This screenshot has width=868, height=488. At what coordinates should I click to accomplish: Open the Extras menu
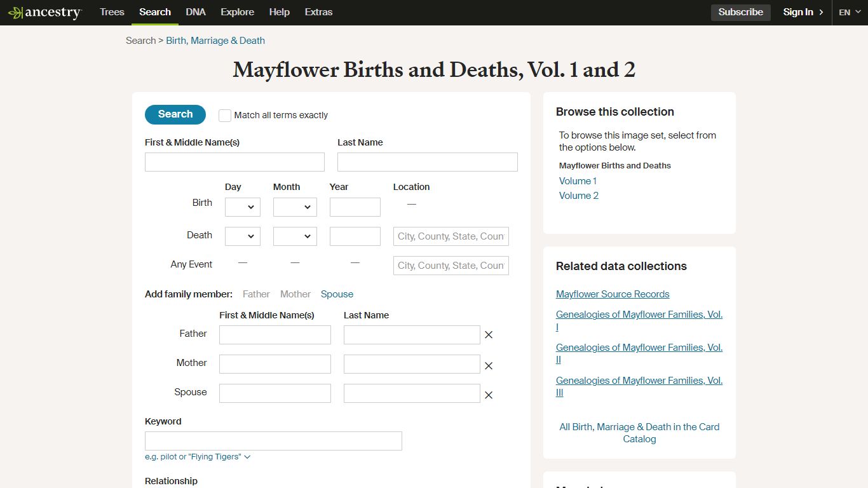pos(318,12)
